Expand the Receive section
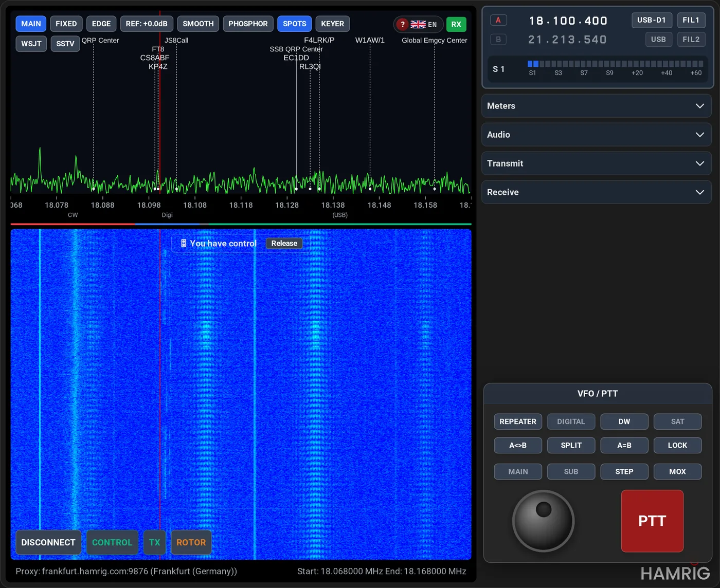 click(597, 192)
